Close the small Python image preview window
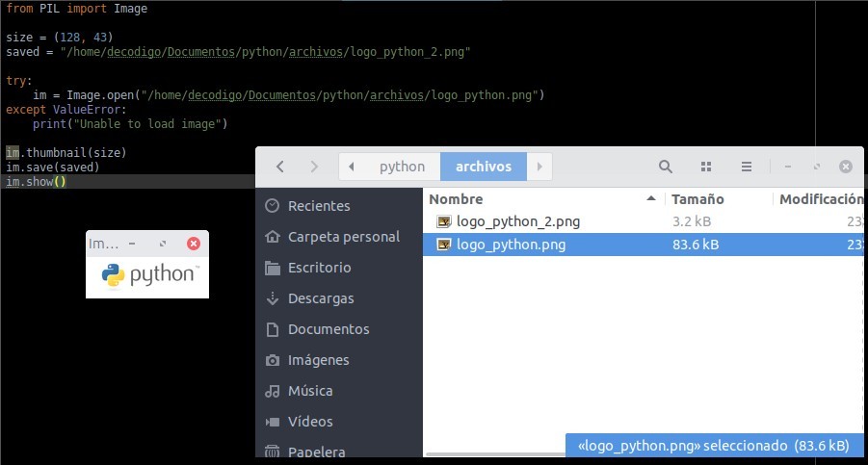868x465 pixels. click(194, 245)
